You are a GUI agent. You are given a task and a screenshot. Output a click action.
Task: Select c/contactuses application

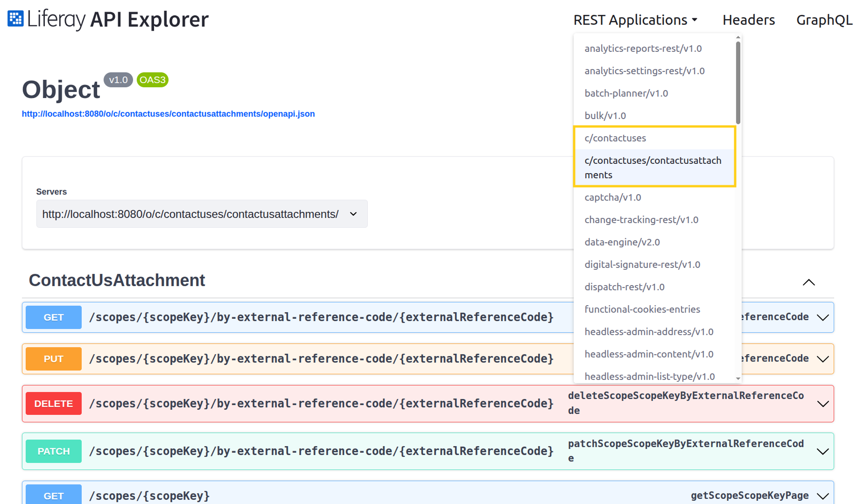(x=654, y=138)
